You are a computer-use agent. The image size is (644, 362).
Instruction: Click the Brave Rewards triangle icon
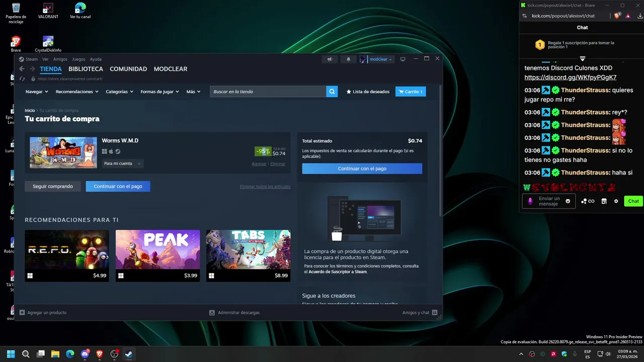tap(628, 16)
